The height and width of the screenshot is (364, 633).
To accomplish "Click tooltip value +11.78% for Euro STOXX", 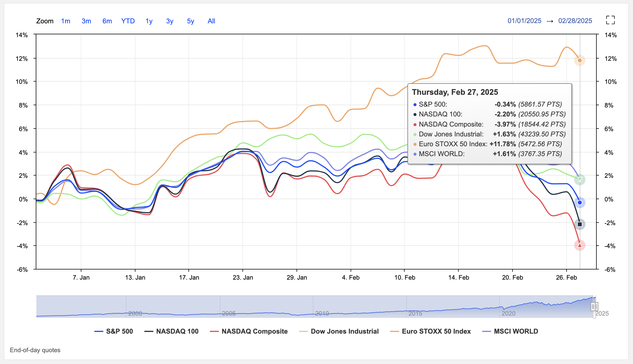I will (x=503, y=144).
